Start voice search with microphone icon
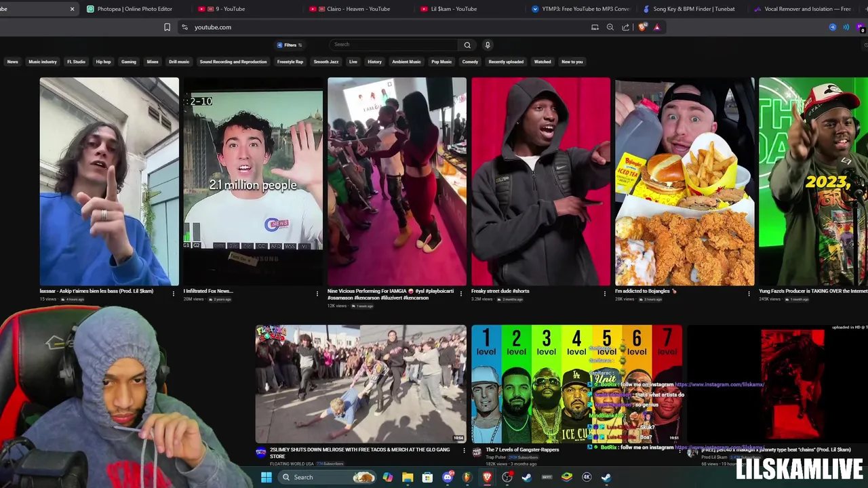Screen dimensions: 868x488 click(x=487, y=45)
